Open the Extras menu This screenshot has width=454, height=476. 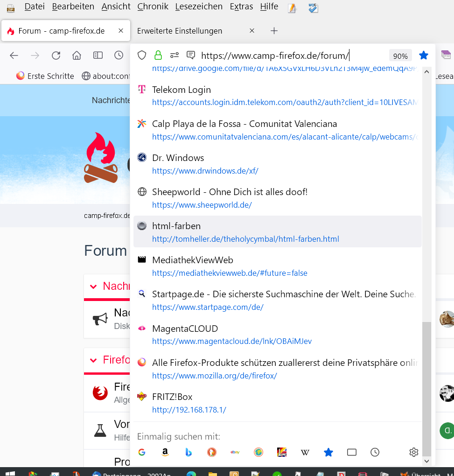[241, 7]
